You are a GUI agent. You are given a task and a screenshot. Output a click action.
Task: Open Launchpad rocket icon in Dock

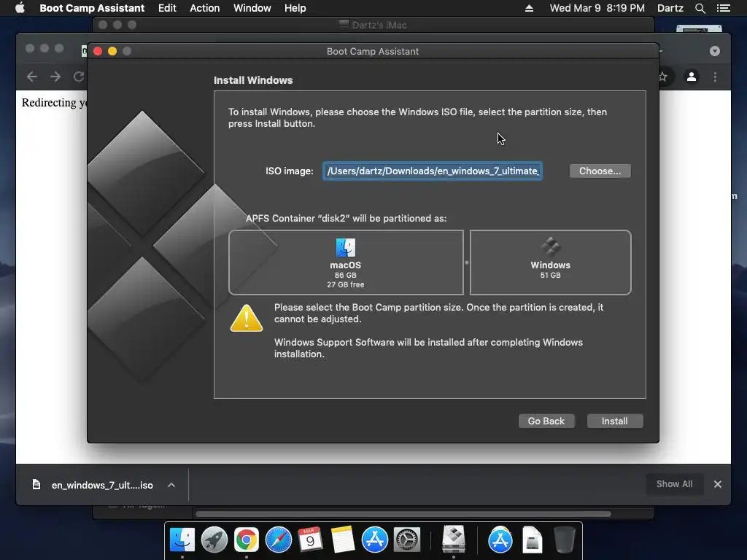(214, 540)
